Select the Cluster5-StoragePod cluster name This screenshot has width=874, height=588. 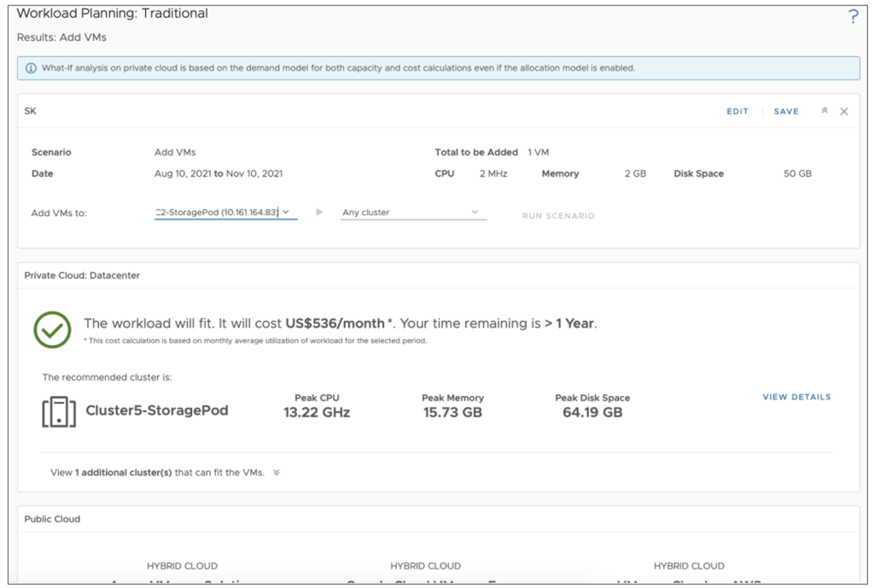(x=157, y=410)
